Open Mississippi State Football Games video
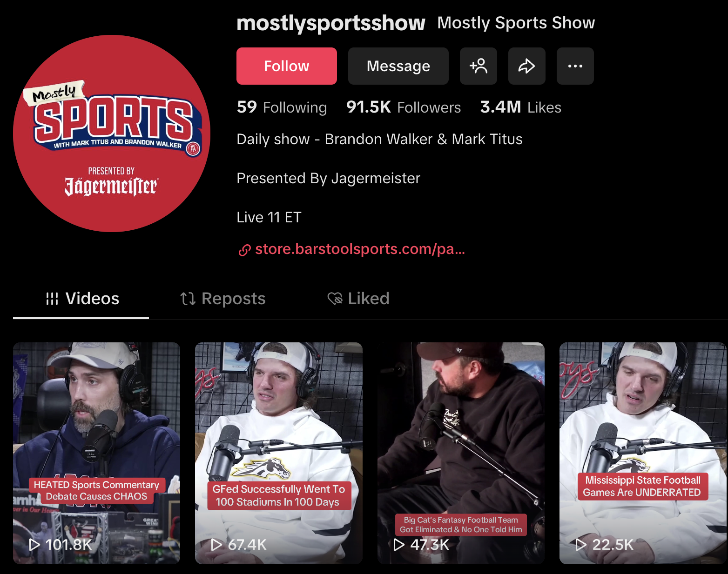This screenshot has height=574, width=728. [x=643, y=453]
